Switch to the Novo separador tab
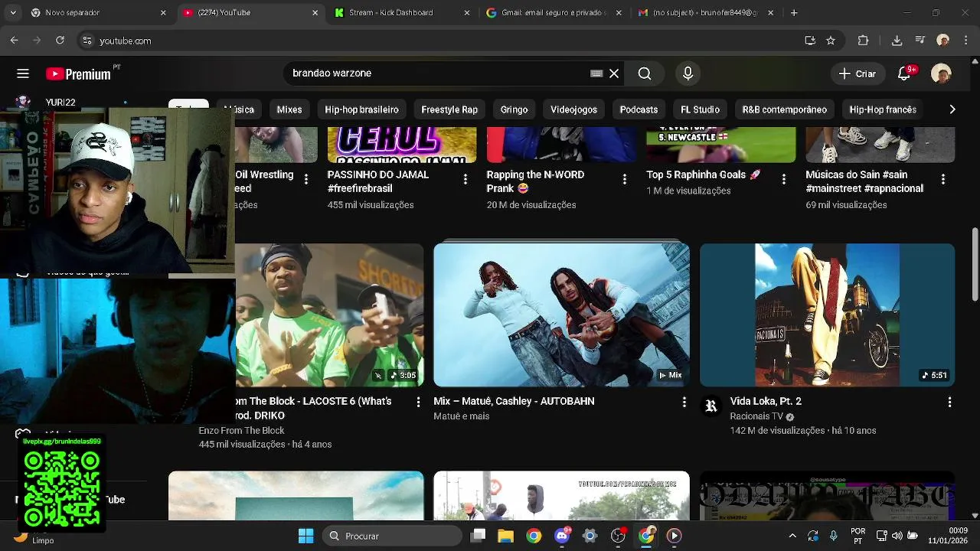This screenshot has width=980, height=551. click(x=98, y=13)
